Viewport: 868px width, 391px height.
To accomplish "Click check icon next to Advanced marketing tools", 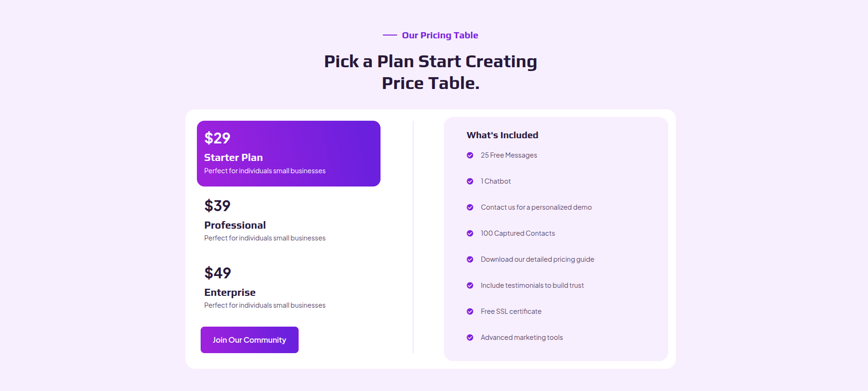I will pos(470,338).
